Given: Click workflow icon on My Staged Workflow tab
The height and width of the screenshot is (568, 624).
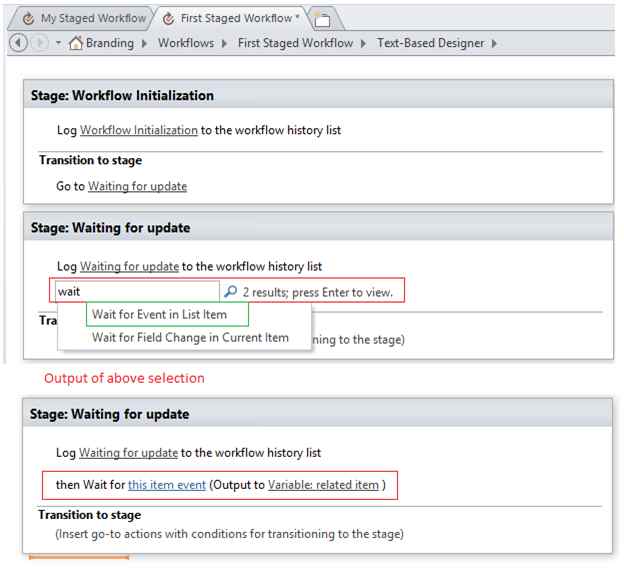Looking at the screenshot, I should pos(28,19).
